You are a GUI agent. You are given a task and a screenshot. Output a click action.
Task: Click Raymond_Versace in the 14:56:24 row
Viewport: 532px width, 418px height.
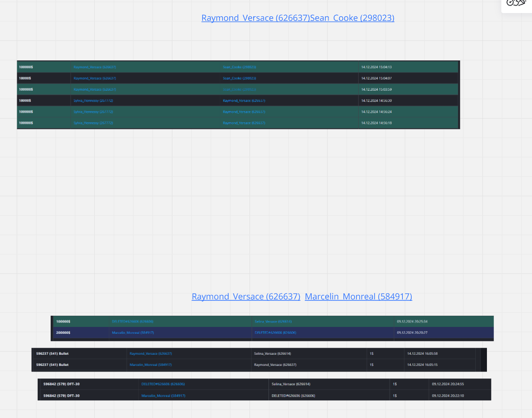[244, 112]
